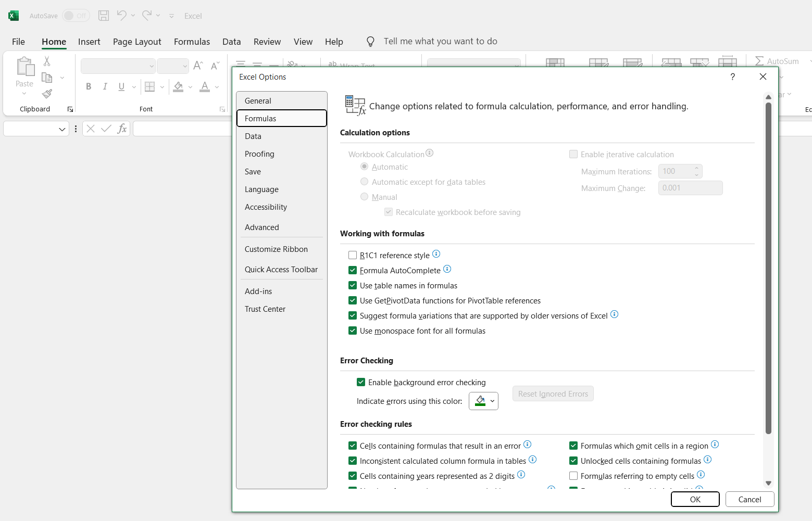The image size is (812, 521).
Task: Click the Decrease Font Size icon
Action: 215,66
